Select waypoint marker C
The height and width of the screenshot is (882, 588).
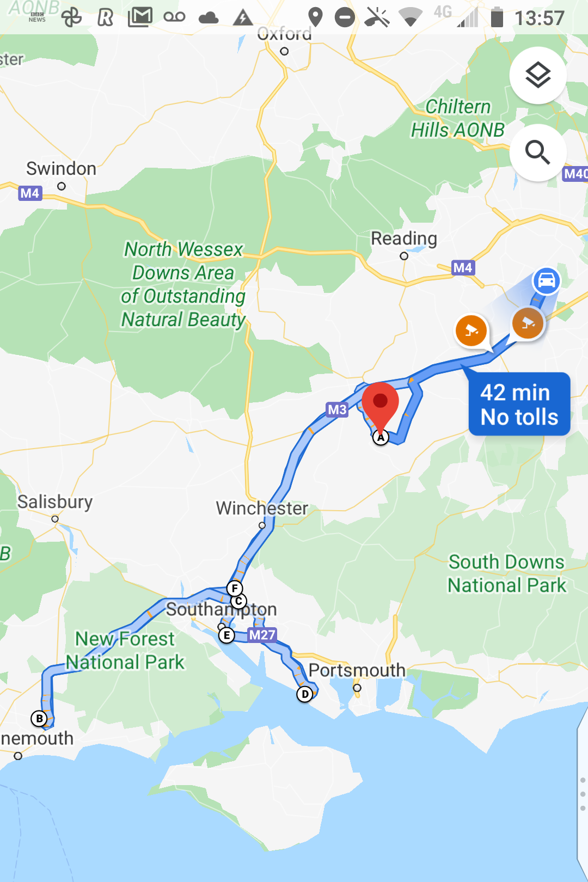point(238,602)
